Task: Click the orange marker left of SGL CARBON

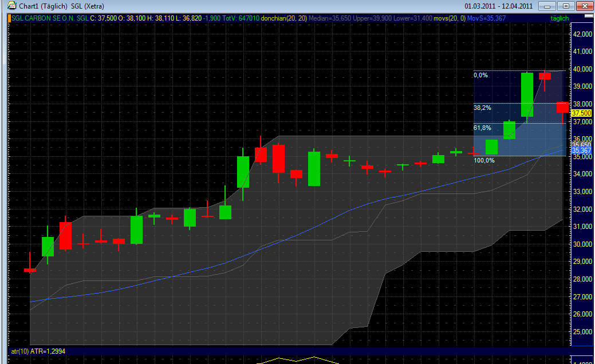Action: point(9,18)
